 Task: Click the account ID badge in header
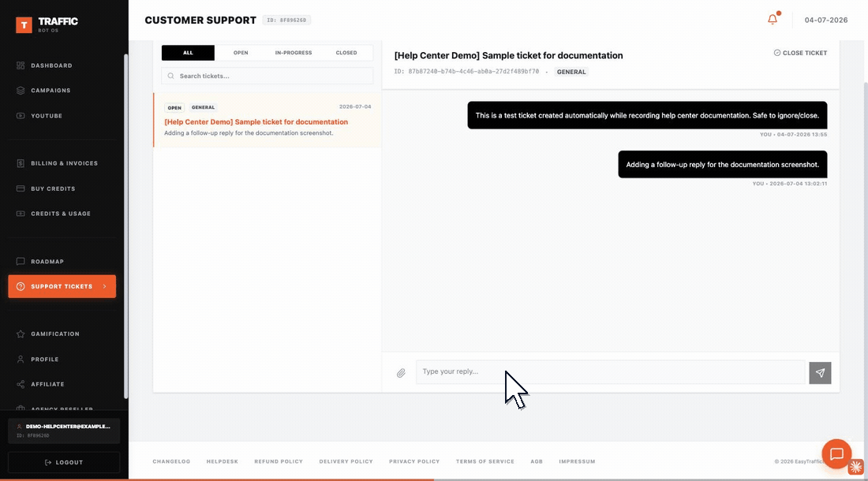point(286,20)
